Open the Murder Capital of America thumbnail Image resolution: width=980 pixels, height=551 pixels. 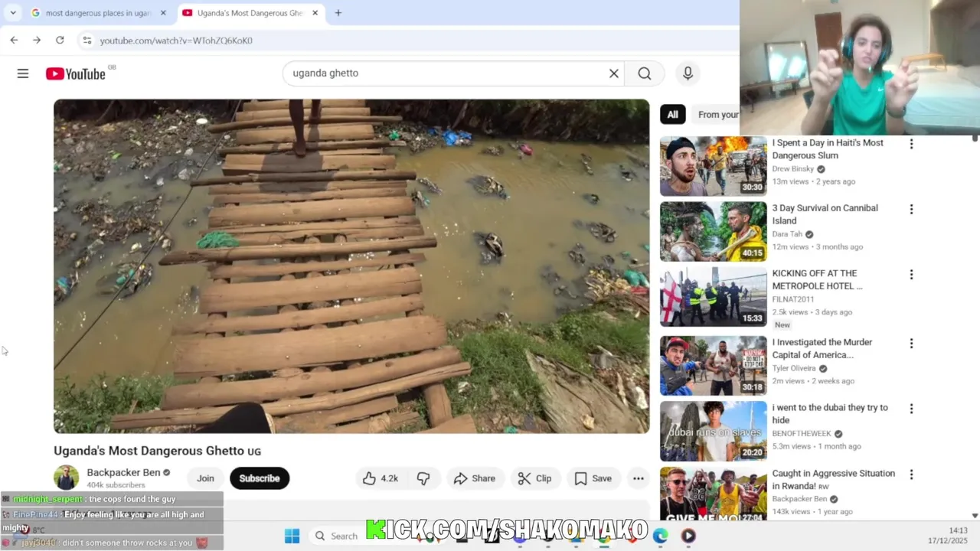pyautogui.click(x=713, y=366)
